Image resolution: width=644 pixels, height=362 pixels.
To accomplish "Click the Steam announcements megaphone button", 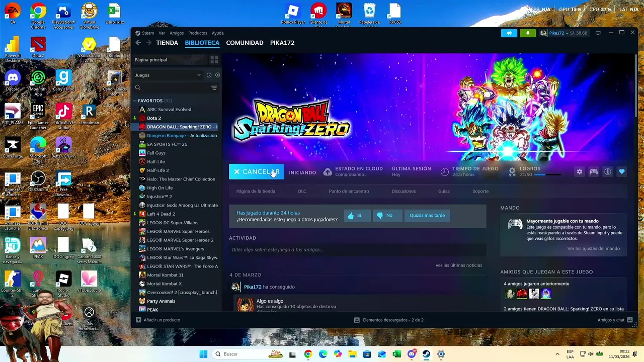I will point(509,33).
